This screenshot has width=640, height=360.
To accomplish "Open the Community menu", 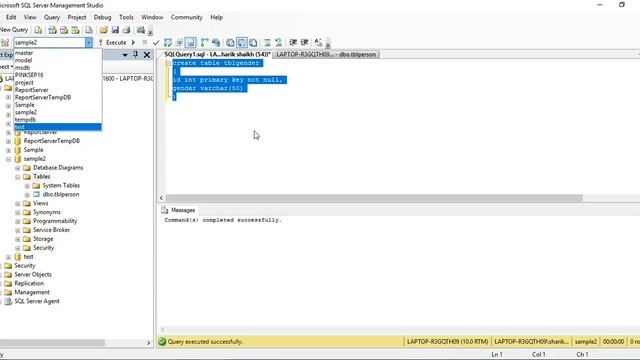I will (x=187, y=17).
